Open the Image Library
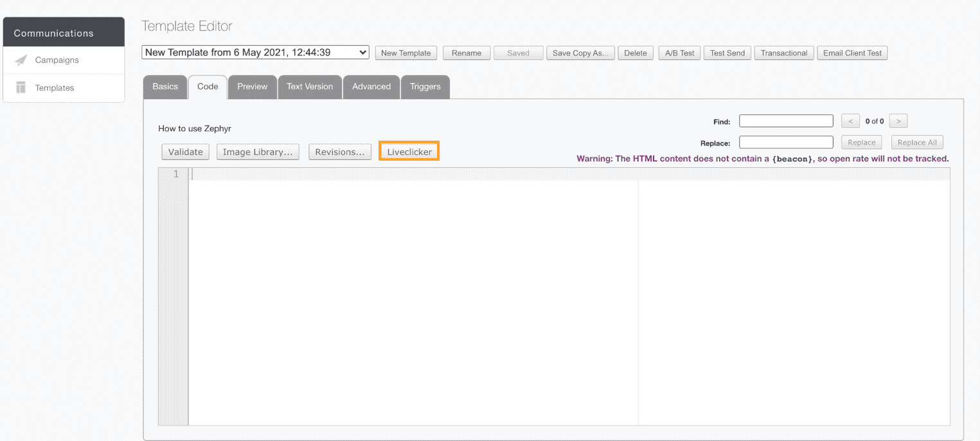The width and height of the screenshot is (980, 441). click(257, 152)
